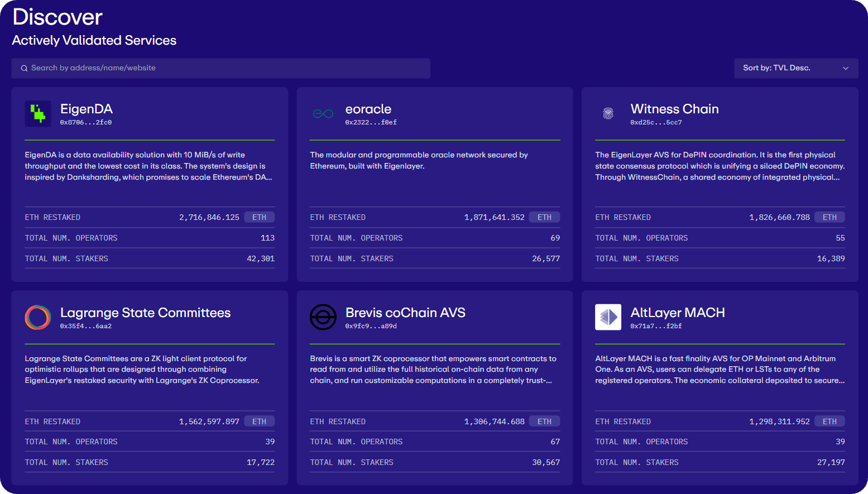Click the AltLayer MACH white logo
Image resolution: width=868 pixels, height=494 pixels.
pos(608,318)
